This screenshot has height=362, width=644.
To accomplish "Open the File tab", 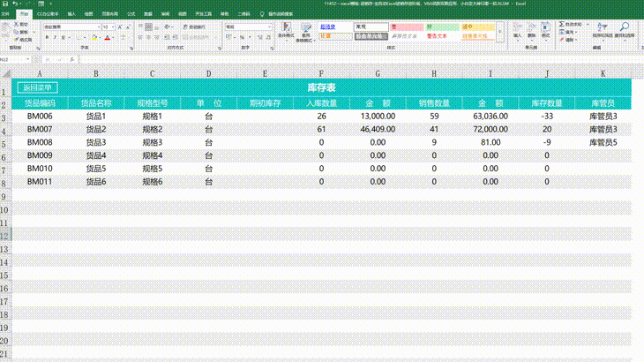I will (x=5, y=14).
